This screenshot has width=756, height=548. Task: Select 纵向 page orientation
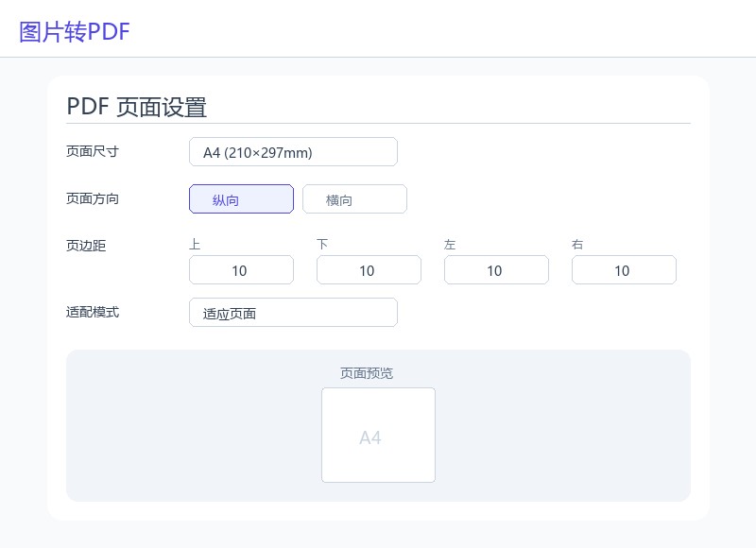[x=241, y=199]
